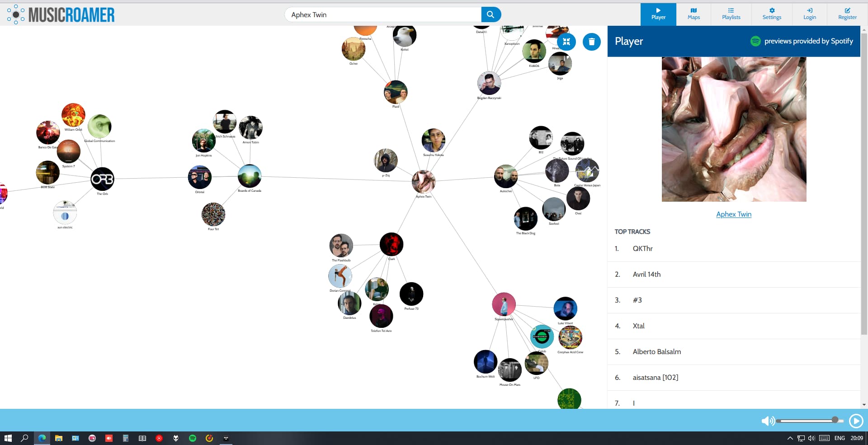Select the Amon Tobin node

click(250, 128)
